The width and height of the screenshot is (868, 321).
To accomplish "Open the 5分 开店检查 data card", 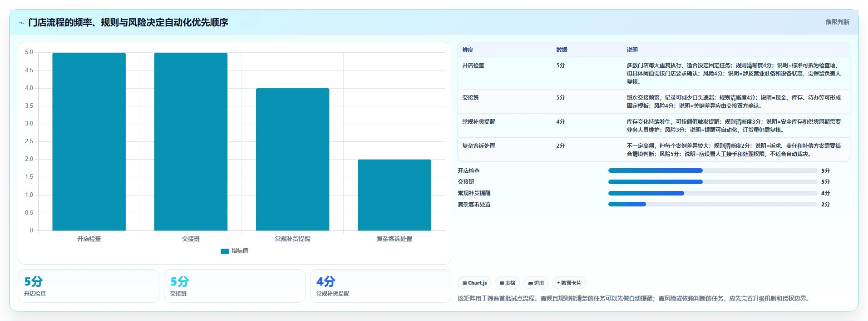I will [x=89, y=286].
